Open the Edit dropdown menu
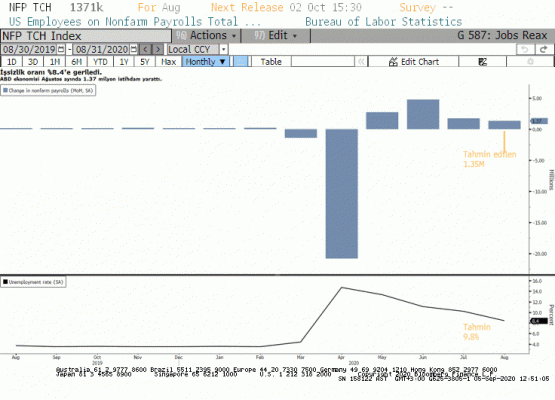 pyautogui.click(x=276, y=36)
